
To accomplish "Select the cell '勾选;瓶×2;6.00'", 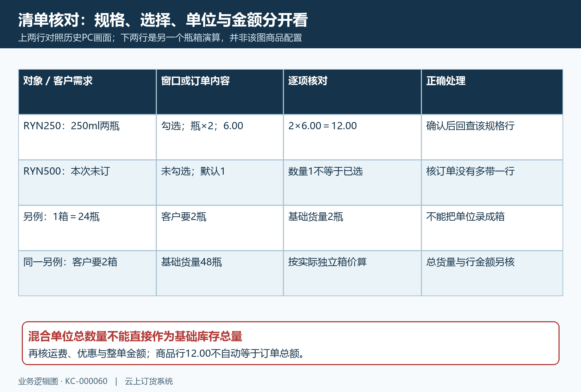I will click(x=220, y=137).
